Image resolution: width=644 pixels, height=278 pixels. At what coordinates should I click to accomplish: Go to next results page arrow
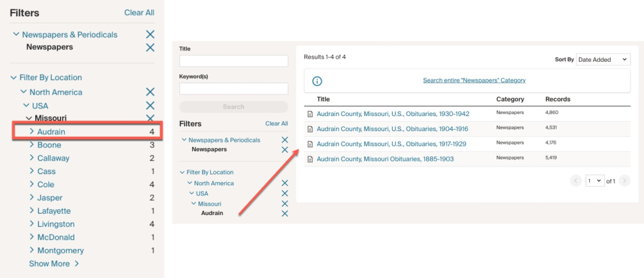click(624, 181)
